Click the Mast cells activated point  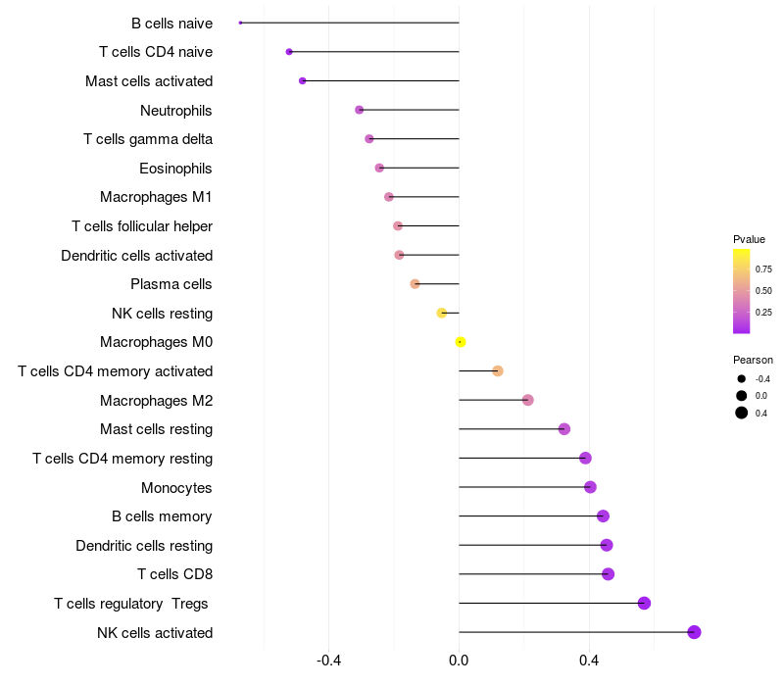point(302,80)
